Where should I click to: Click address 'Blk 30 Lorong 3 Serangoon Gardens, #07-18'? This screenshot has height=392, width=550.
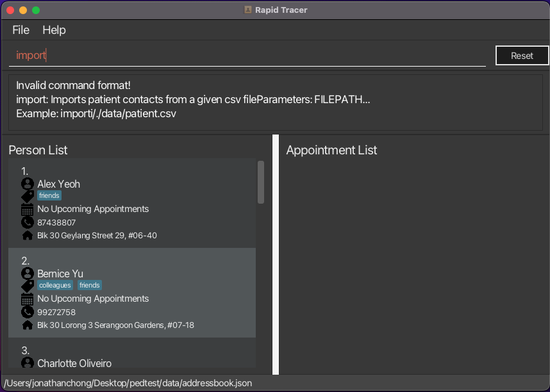pyautogui.click(x=116, y=325)
